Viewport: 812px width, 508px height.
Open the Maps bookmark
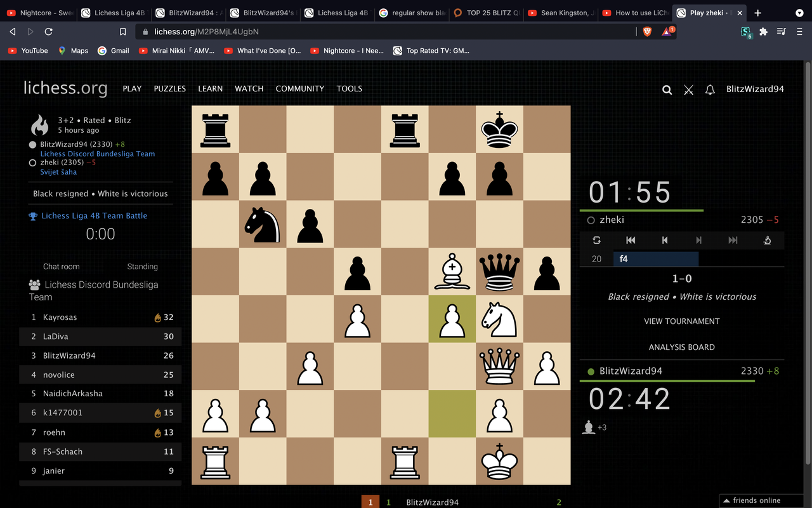[73, 51]
